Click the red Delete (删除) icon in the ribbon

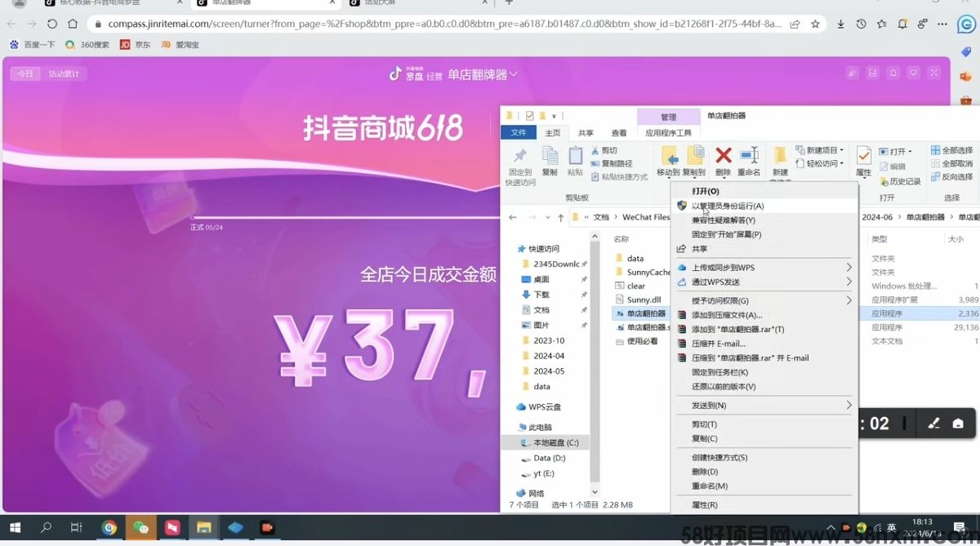click(723, 157)
